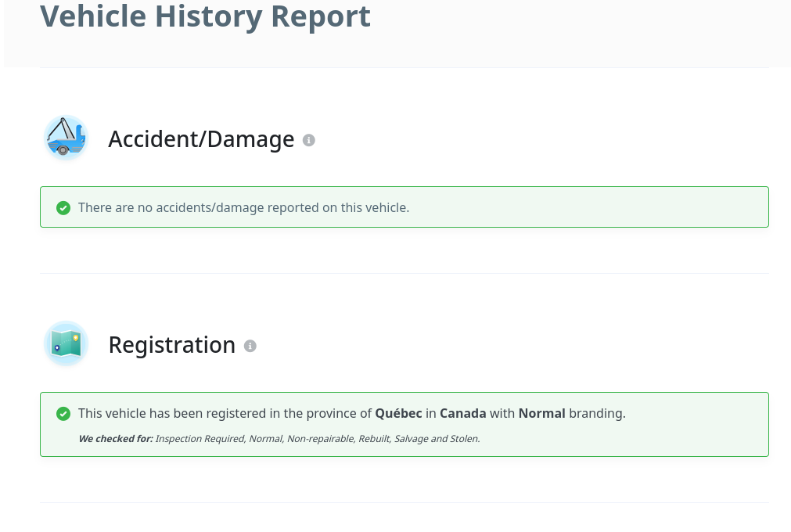This screenshot has height=532, width=791.
Task: Show the info tooltip next to Registration
Action: [x=250, y=346]
